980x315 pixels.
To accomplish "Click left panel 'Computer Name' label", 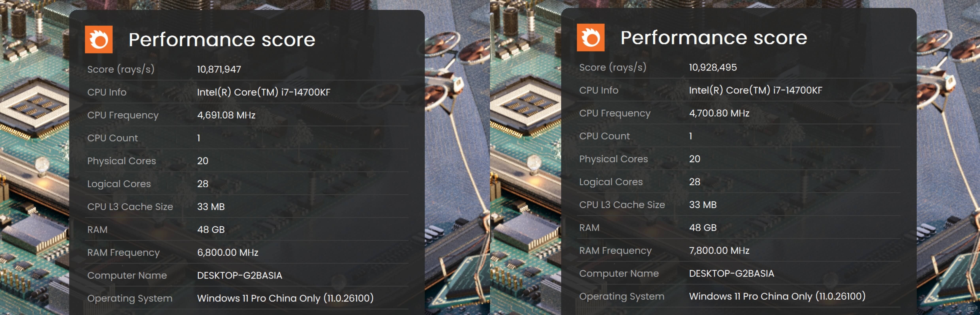I will (x=127, y=276).
